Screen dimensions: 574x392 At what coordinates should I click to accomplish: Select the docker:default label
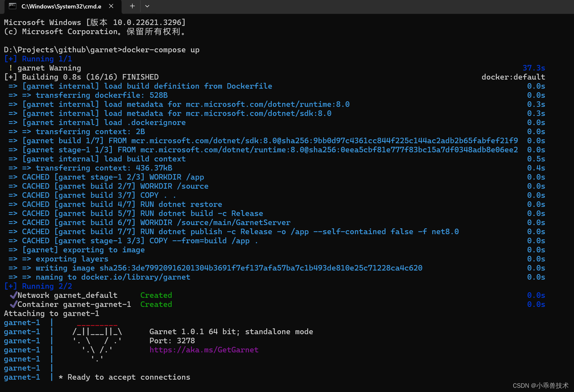513,77
